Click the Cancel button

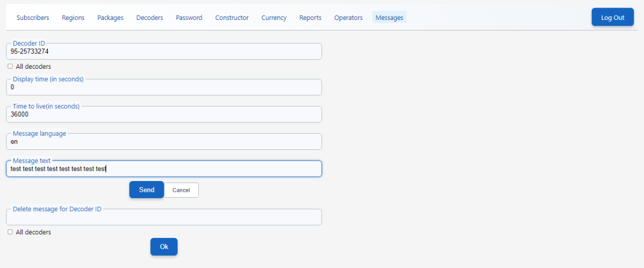(181, 190)
